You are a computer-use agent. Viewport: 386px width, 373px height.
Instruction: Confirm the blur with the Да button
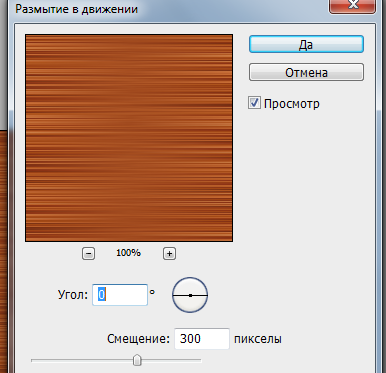[306, 44]
